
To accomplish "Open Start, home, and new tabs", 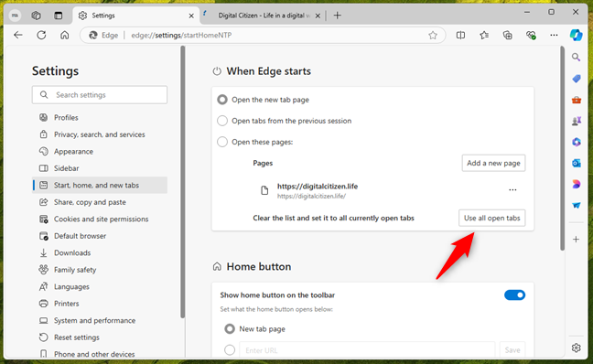I will (x=100, y=186).
